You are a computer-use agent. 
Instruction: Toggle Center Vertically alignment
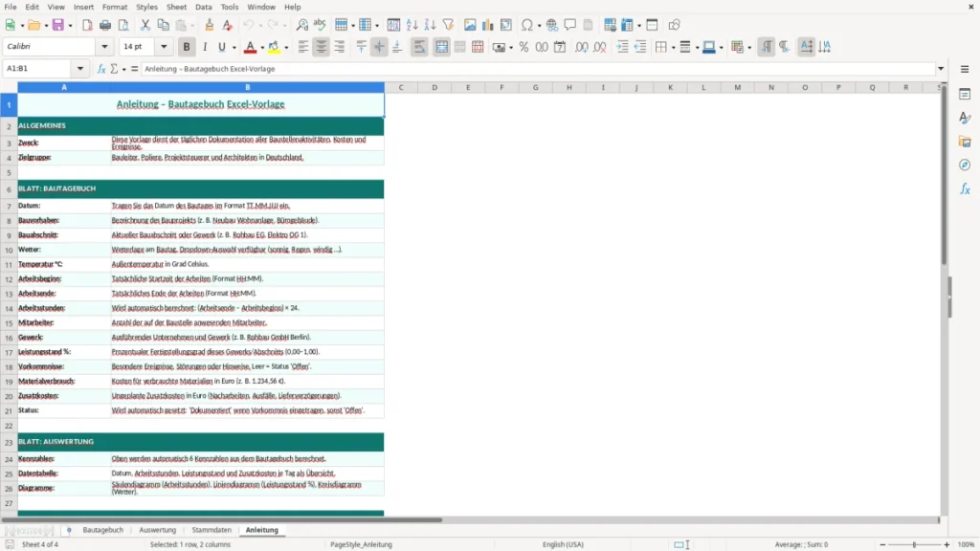(x=379, y=47)
